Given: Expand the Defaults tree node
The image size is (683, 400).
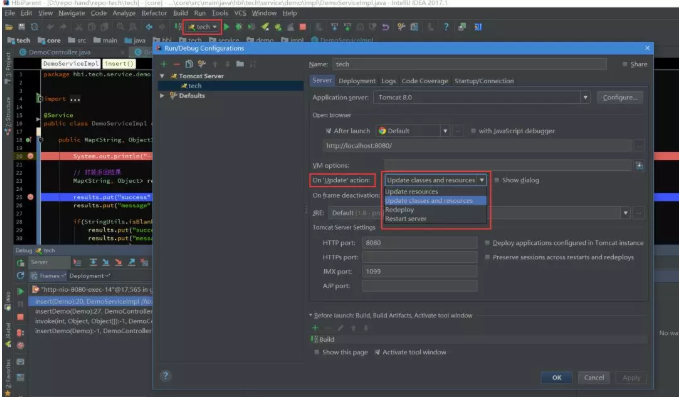Looking at the screenshot, I should click(x=162, y=95).
